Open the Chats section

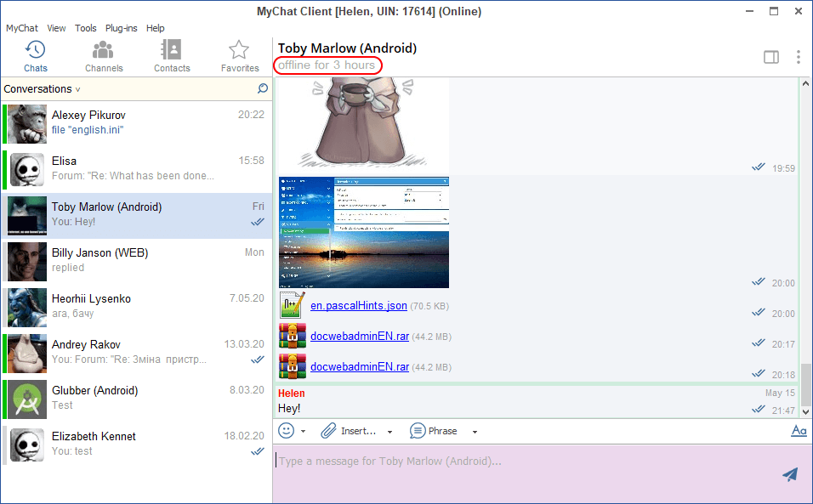coord(35,56)
